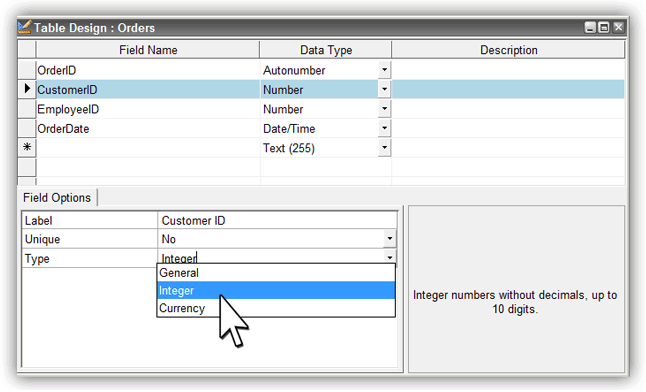Image resolution: width=646 pixels, height=392 pixels.
Task: Click the OrderID field name
Action: 57,70
